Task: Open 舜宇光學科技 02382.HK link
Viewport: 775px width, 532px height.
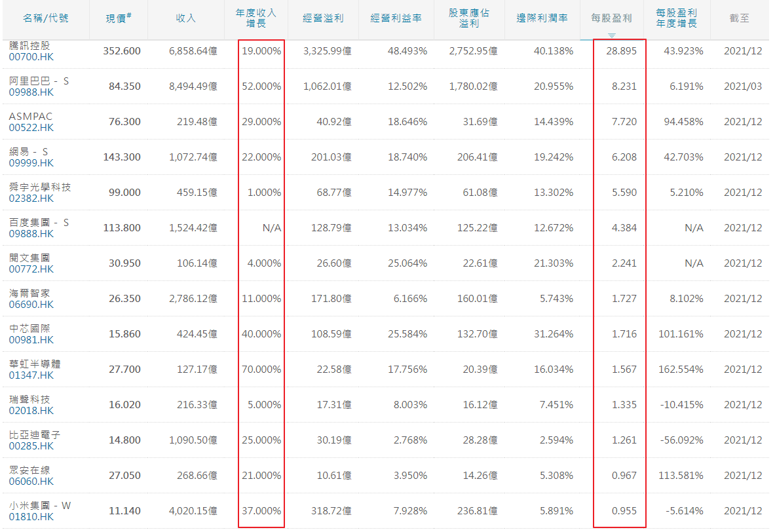Action: (x=31, y=198)
